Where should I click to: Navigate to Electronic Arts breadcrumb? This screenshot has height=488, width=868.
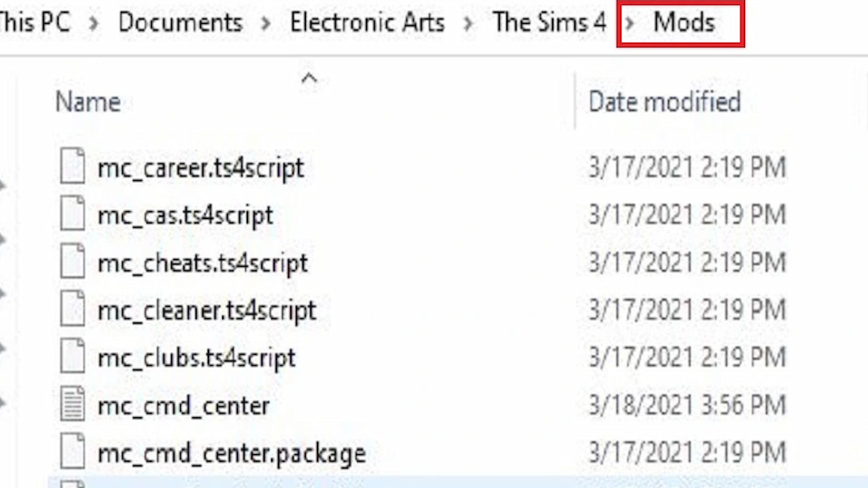click(367, 23)
